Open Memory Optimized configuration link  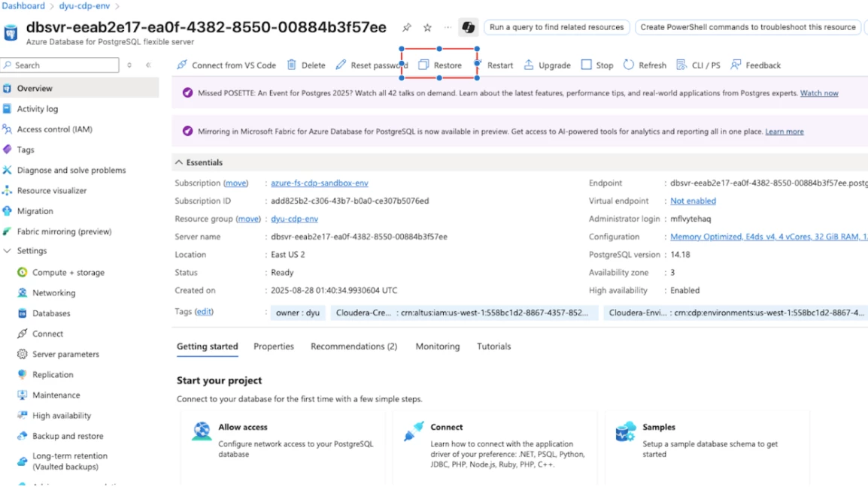(x=769, y=237)
